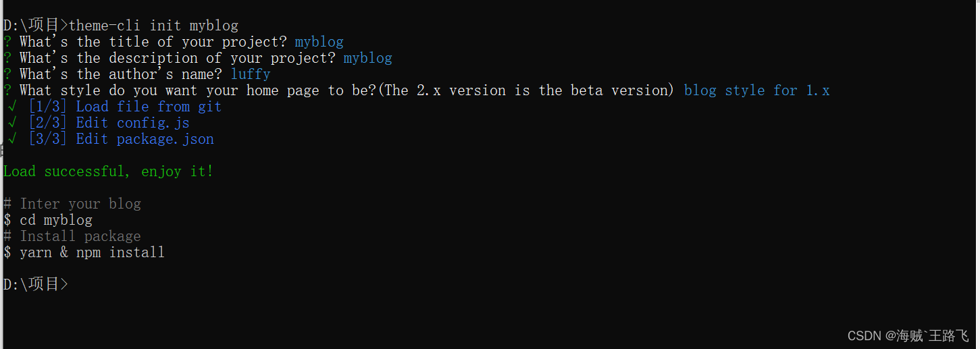The width and height of the screenshot is (980, 349).
Task: Click the checkmark beside Edit package.json
Action: click(x=12, y=139)
